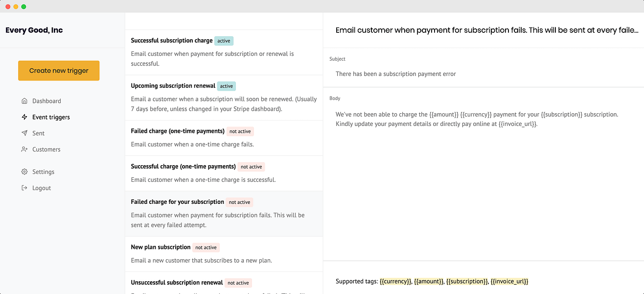
Task: Open Successful charge (one-time payments) trigger
Action: pyautogui.click(x=224, y=173)
